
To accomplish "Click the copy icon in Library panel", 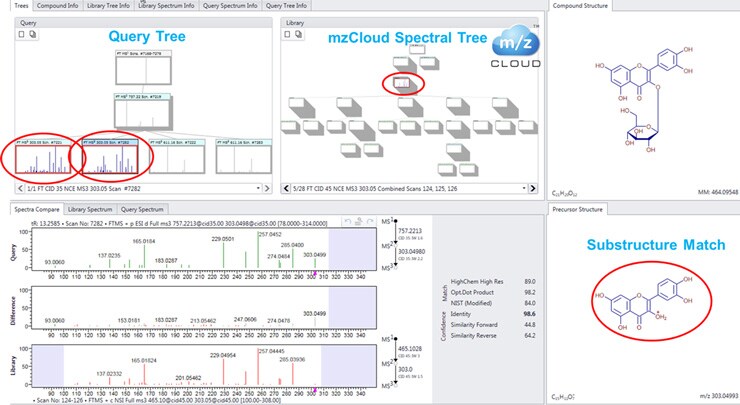I will coord(300,34).
